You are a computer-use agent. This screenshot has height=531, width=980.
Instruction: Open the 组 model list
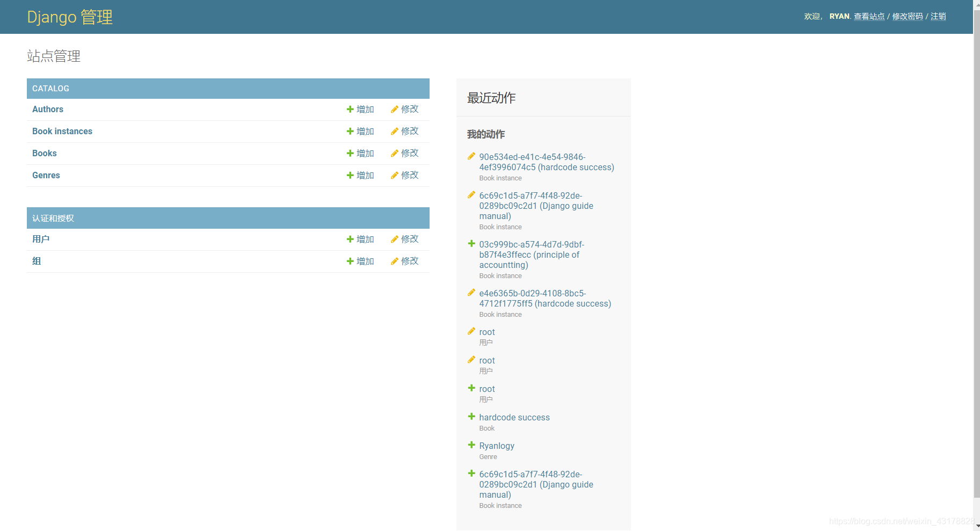coord(37,261)
